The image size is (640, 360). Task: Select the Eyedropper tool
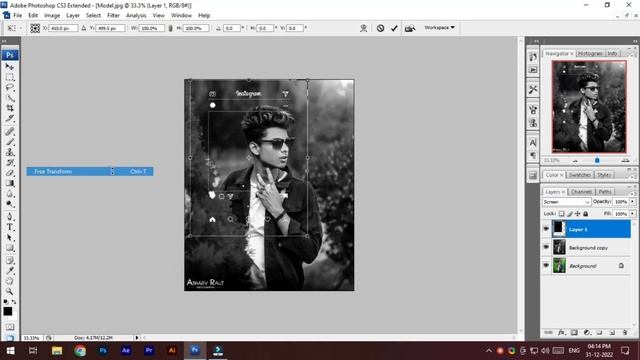coord(9,270)
